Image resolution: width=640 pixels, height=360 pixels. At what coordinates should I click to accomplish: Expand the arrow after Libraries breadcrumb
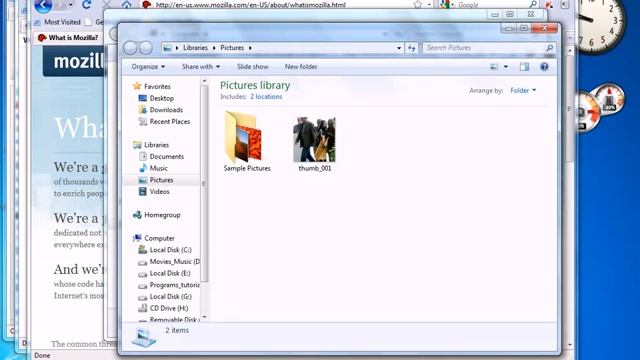tap(214, 48)
